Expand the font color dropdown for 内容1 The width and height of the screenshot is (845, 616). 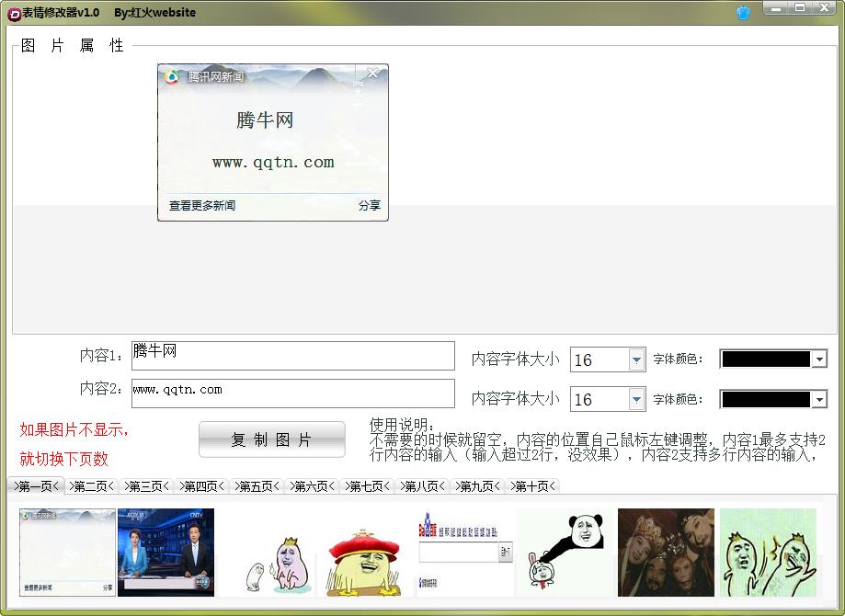(819, 359)
